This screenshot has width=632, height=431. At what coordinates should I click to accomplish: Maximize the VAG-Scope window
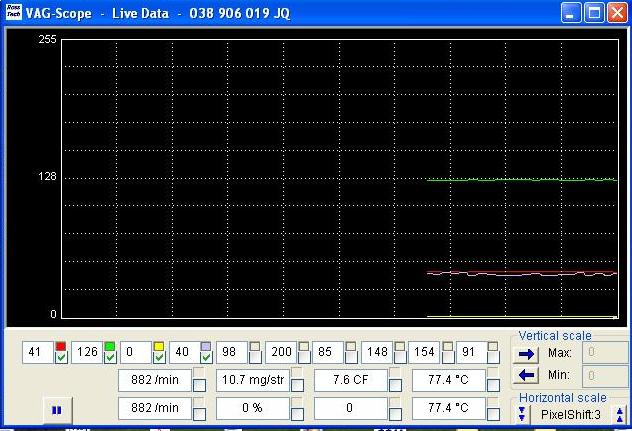coord(594,13)
